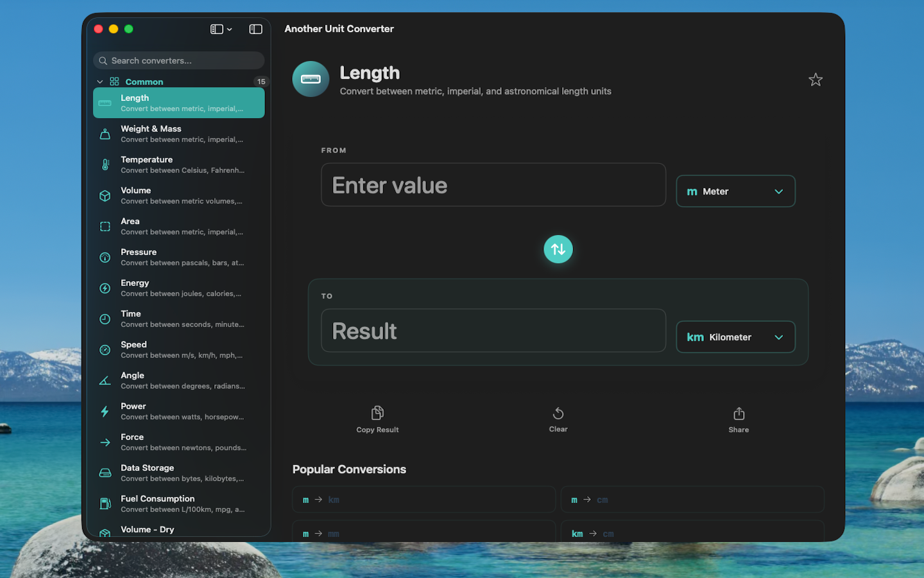Select the m to km popular conversion
Viewport: 924px width, 578px height.
point(424,499)
